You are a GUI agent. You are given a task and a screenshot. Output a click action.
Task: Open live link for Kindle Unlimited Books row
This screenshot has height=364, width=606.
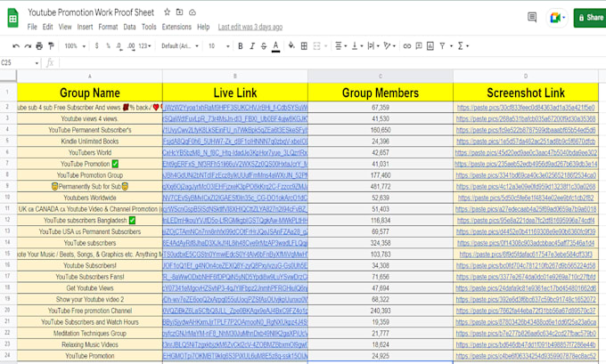click(235, 142)
